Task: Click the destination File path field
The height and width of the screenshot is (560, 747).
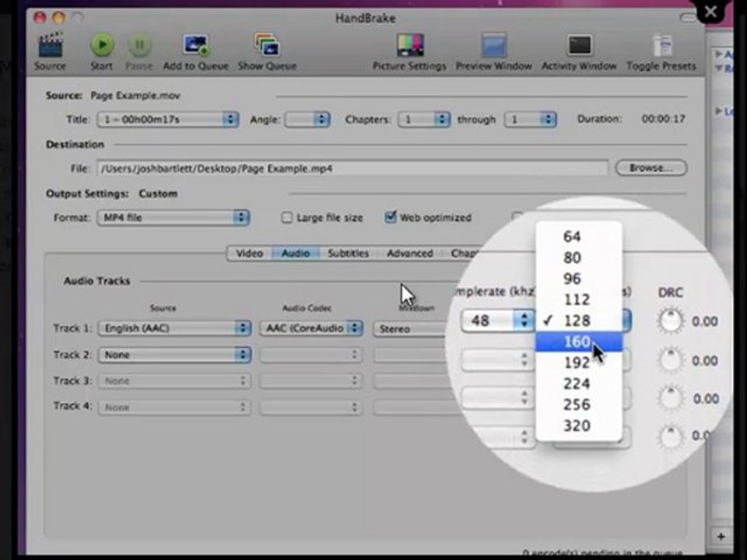Action: pos(352,169)
